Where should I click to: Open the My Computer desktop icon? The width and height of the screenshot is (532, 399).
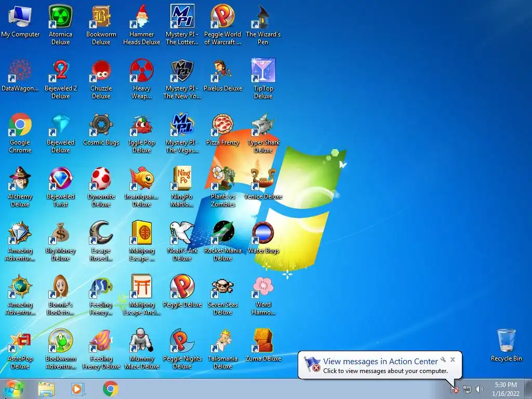[20, 21]
